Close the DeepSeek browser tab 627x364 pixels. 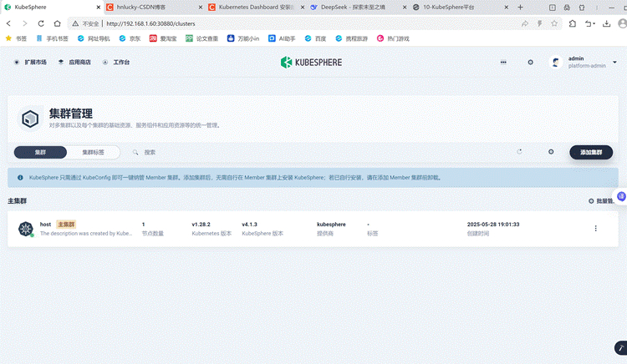405,8
